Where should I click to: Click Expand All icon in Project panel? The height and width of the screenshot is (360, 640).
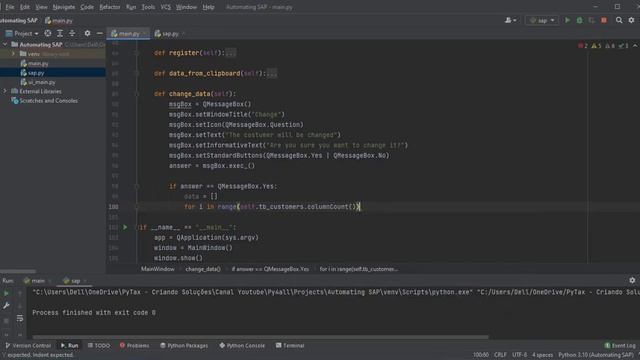click(60, 33)
